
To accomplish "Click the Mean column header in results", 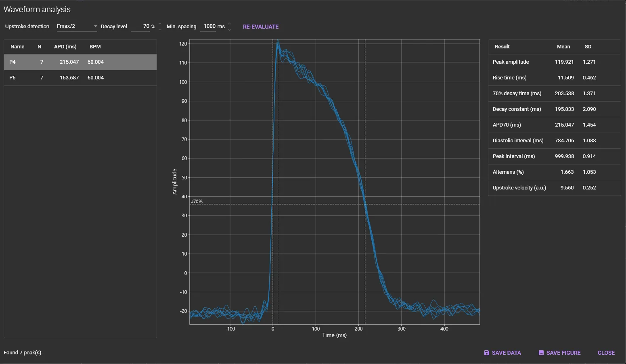I will pyautogui.click(x=563, y=47).
